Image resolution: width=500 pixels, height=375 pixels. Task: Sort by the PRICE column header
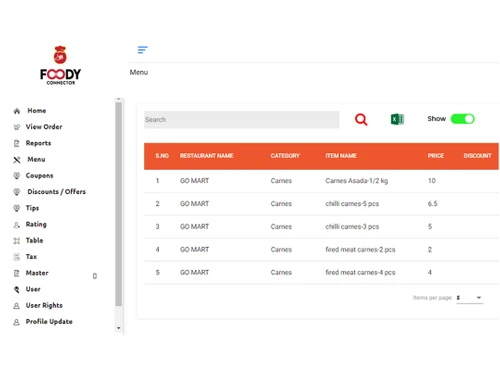pyautogui.click(x=436, y=156)
